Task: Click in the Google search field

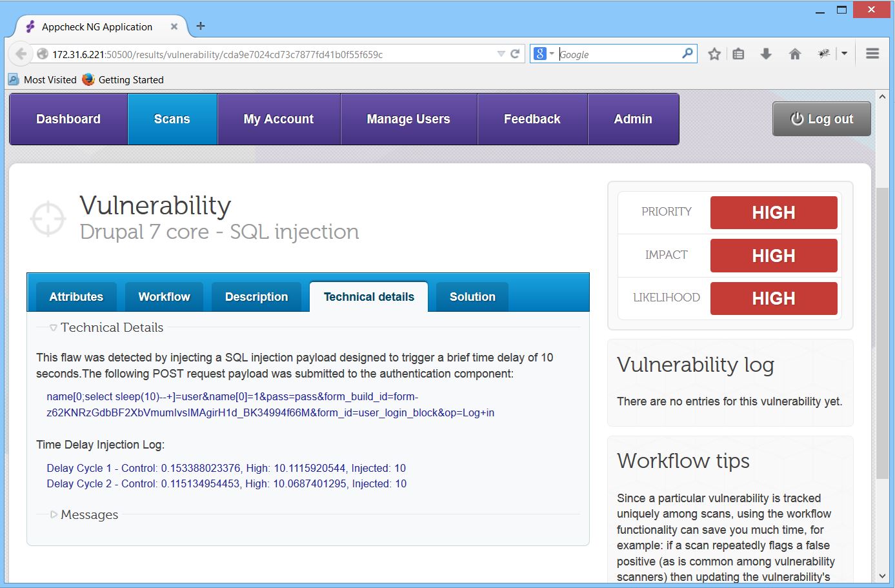Action: click(x=616, y=54)
